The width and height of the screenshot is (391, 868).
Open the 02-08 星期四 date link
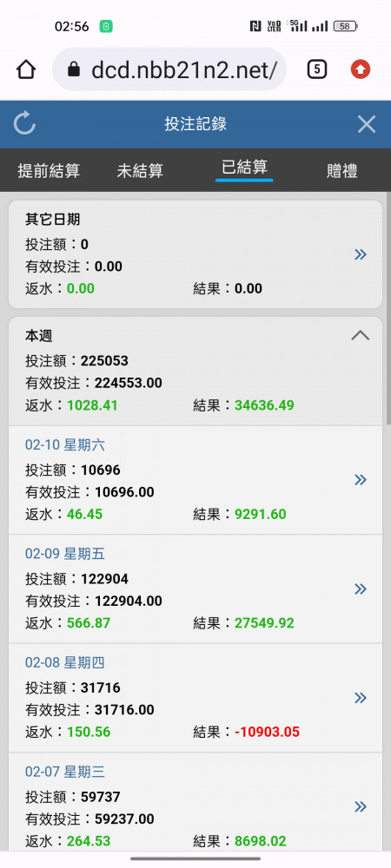click(65, 662)
